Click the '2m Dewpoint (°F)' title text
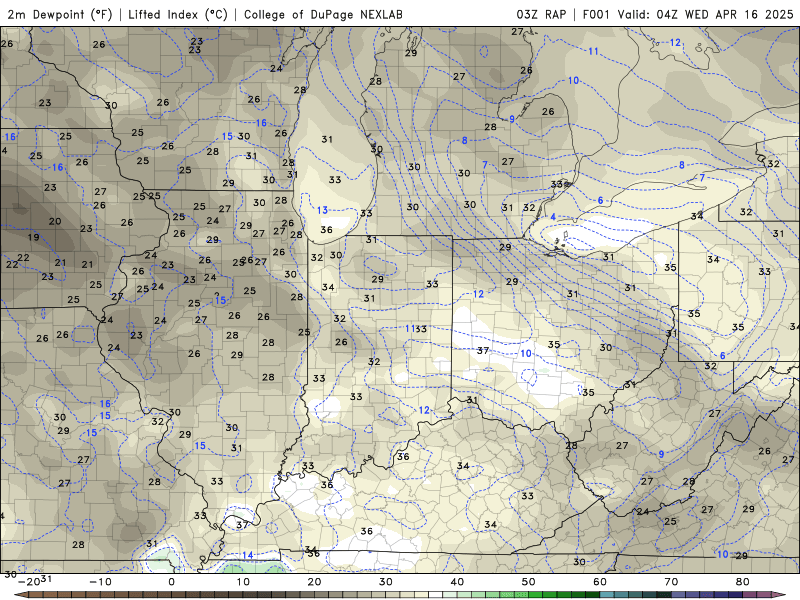The image size is (800, 600). click(x=60, y=14)
